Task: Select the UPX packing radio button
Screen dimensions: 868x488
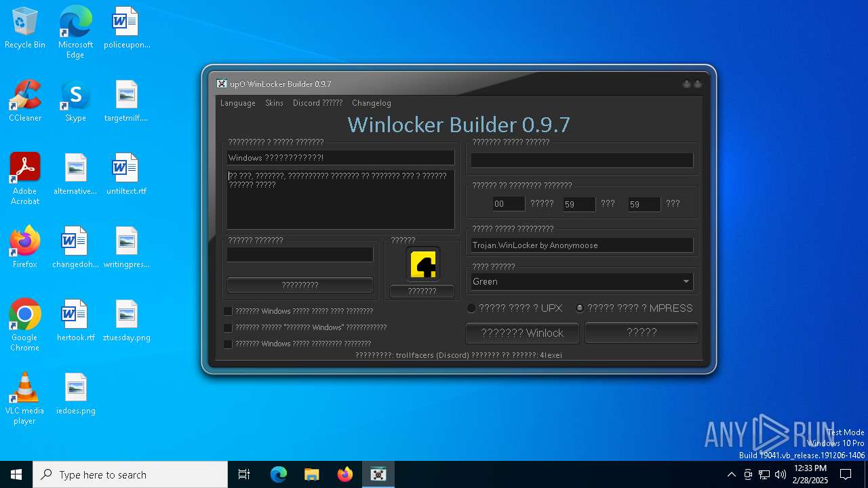Action: click(471, 308)
